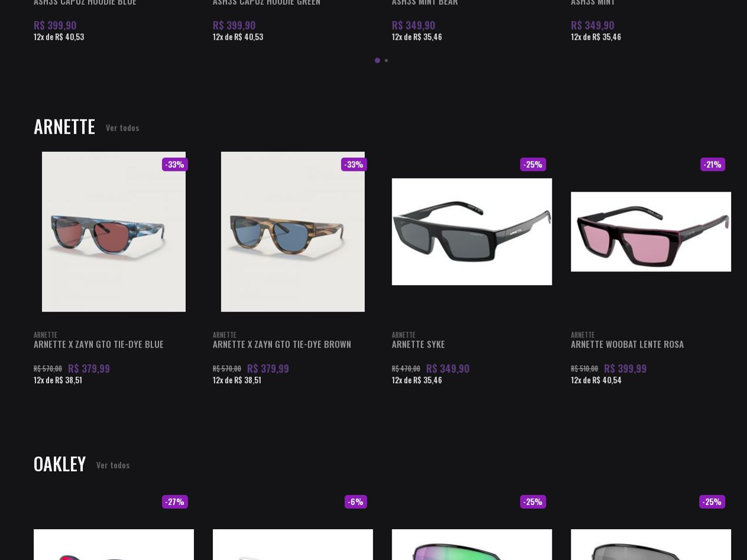Click product title 'ARNETTE X ZAYN GTO TIE-DYE BROWN'
Screen dimensions: 747x560
282,344
